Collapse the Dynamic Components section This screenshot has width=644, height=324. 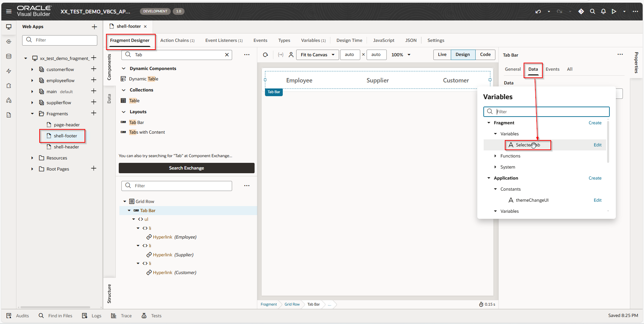[123, 68]
